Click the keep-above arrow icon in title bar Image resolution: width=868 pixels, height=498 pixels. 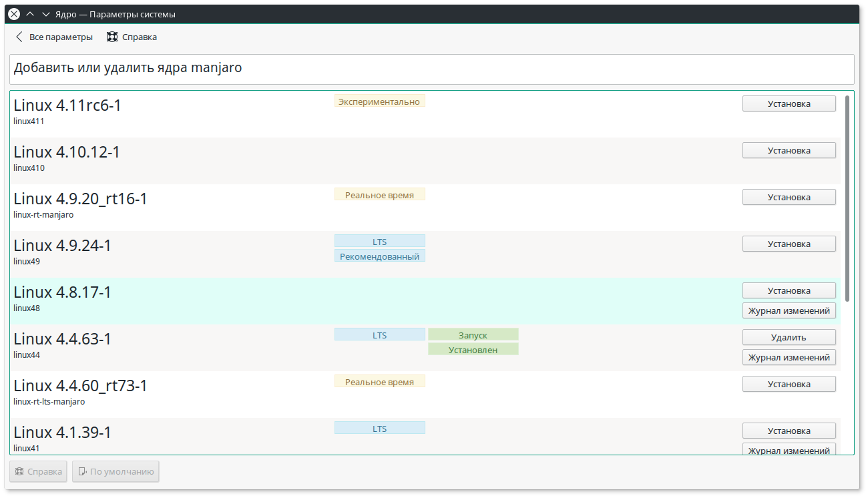click(30, 14)
